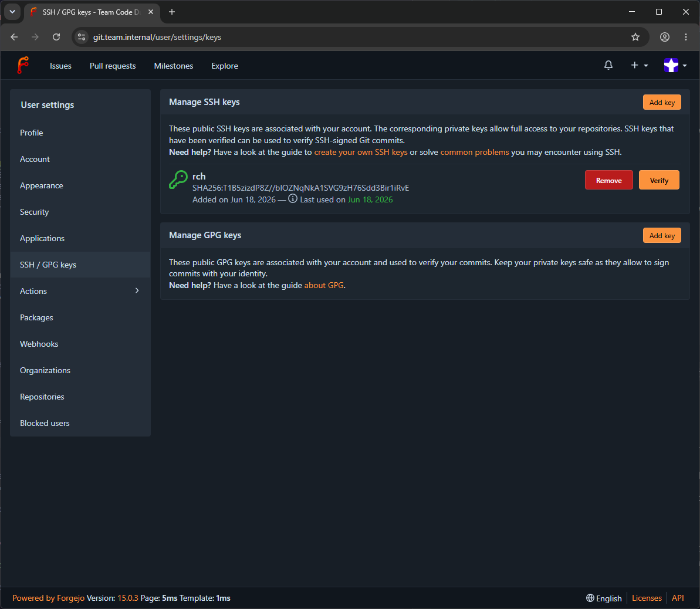The image size is (700, 609).
Task: Follow the about GPG link
Action: click(x=324, y=285)
